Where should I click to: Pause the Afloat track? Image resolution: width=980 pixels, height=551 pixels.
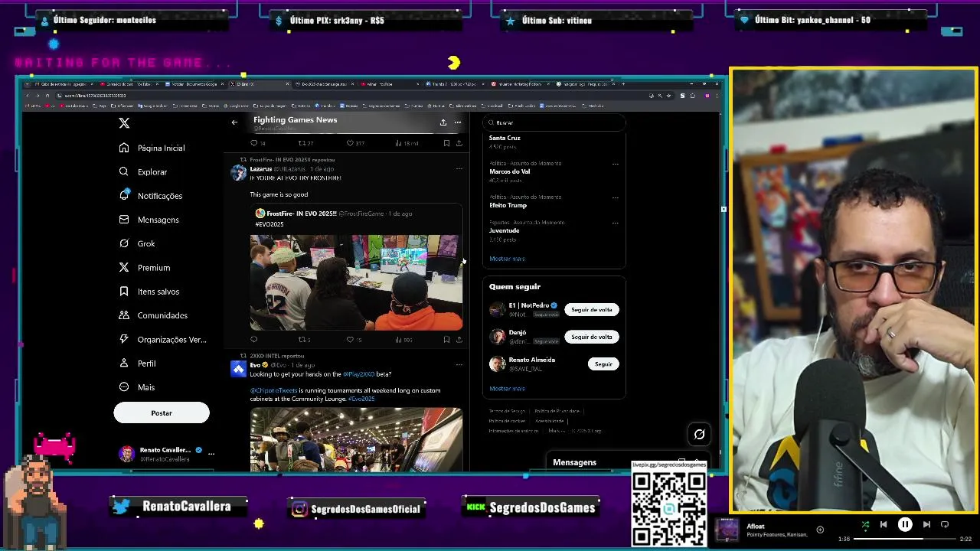pos(905,525)
